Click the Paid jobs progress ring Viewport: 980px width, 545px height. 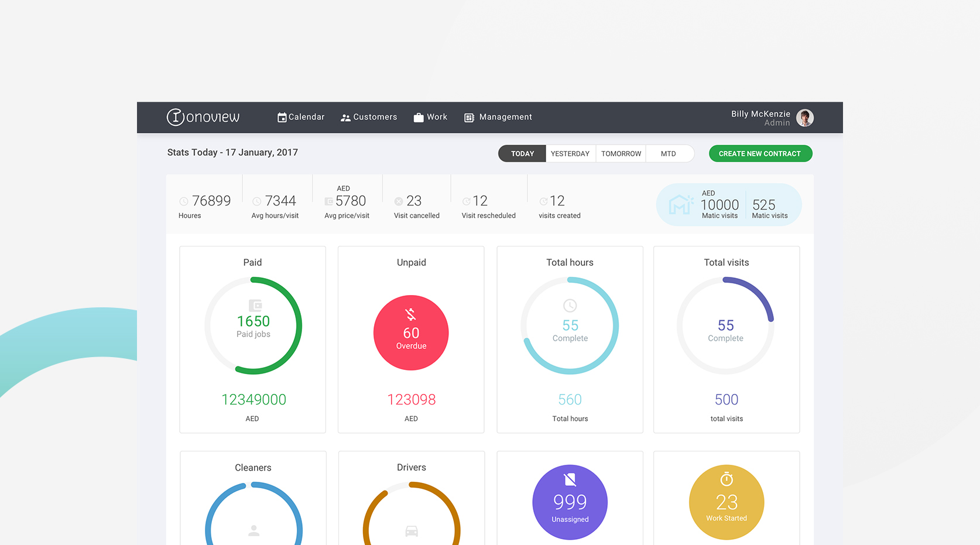[x=253, y=325]
